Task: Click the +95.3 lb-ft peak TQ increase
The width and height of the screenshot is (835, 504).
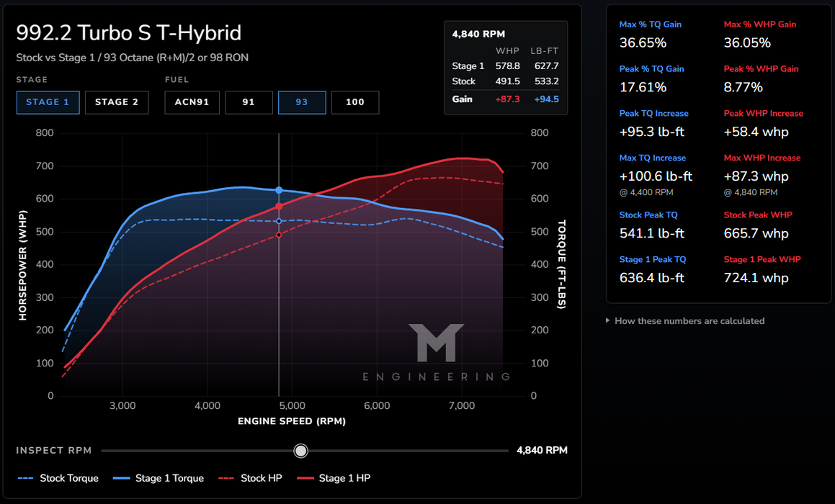Action: pos(652,132)
